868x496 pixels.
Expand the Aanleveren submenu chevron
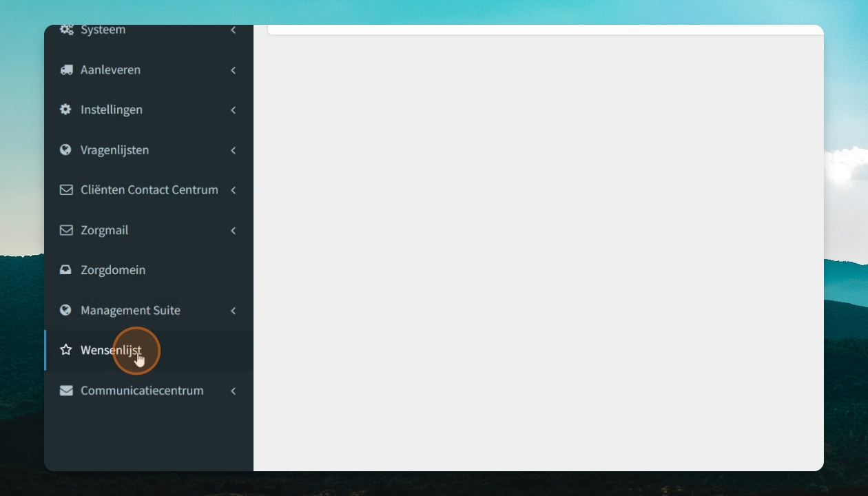(234, 70)
